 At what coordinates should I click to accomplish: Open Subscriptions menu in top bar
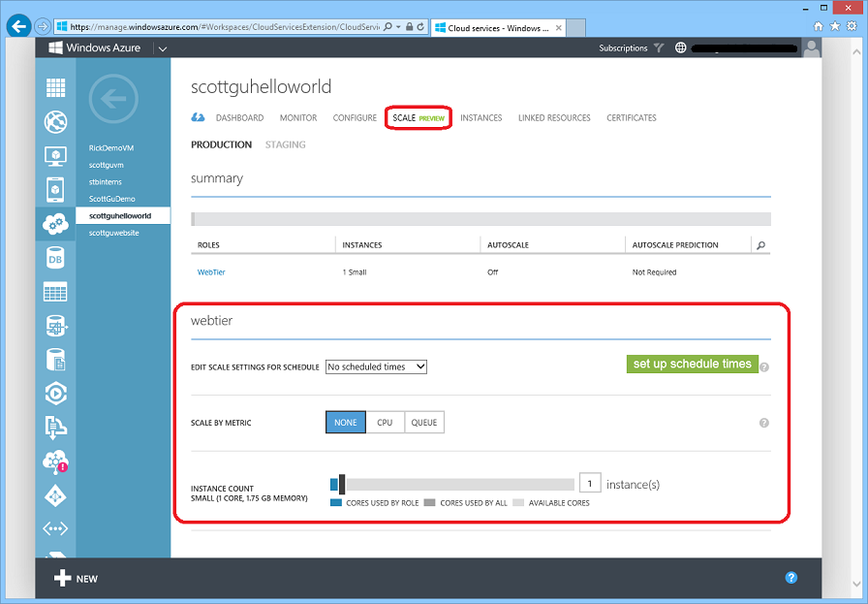coord(623,48)
